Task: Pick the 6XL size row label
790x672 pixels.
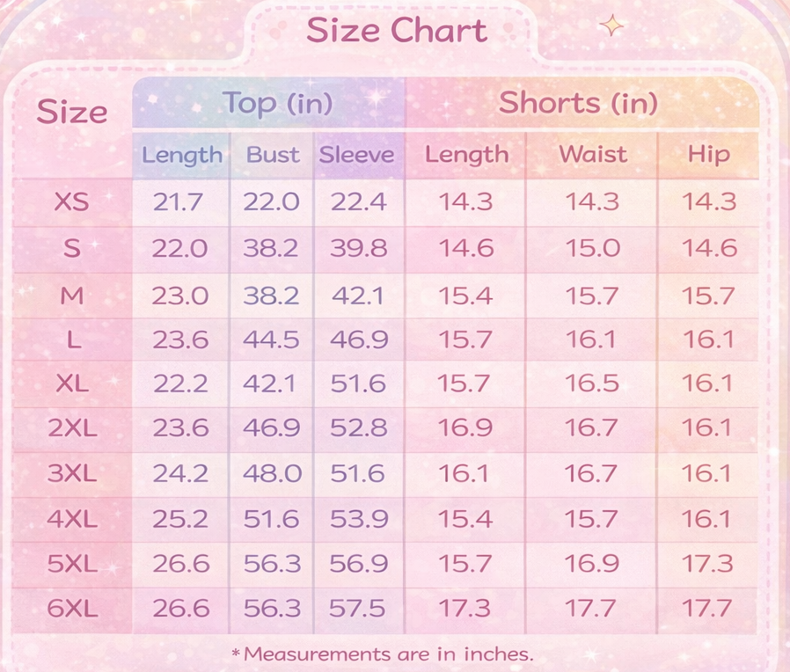Action: click(x=72, y=608)
